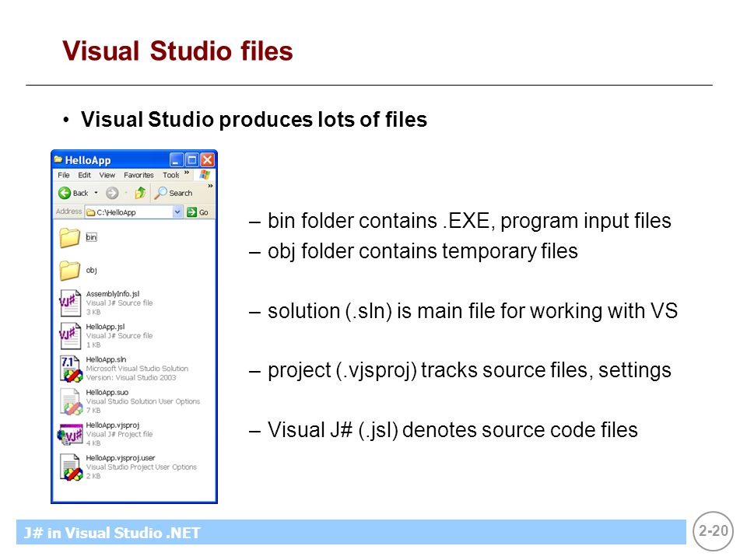Click 'Visual J# Project file' description
Image resolution: width=747 pixels, height=560 pixels.
[x=119, y=434]
